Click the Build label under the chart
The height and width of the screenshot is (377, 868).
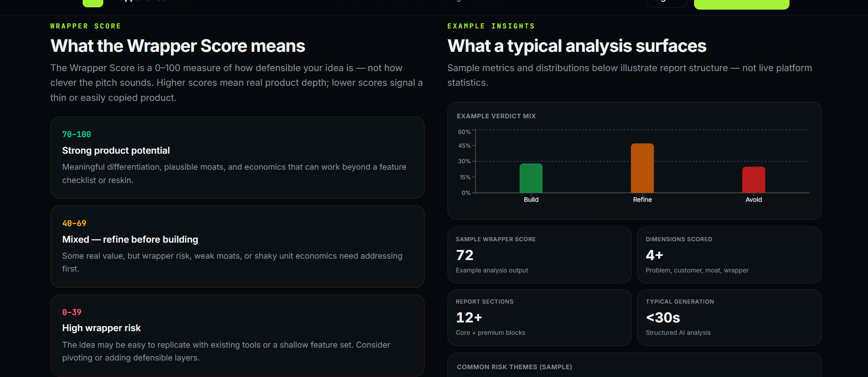pyautogui.click(x=531, y=200)
